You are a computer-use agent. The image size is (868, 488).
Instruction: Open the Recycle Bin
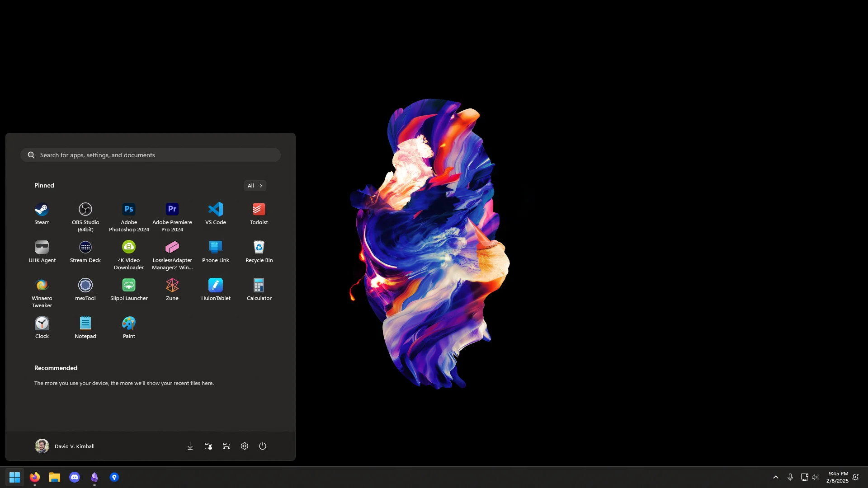pyautogui.click(x=259, y=251)
